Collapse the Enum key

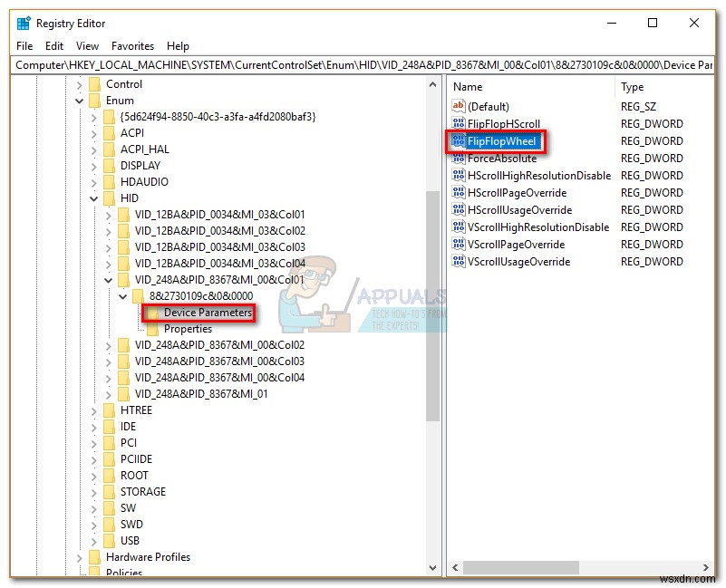(79, 101)
